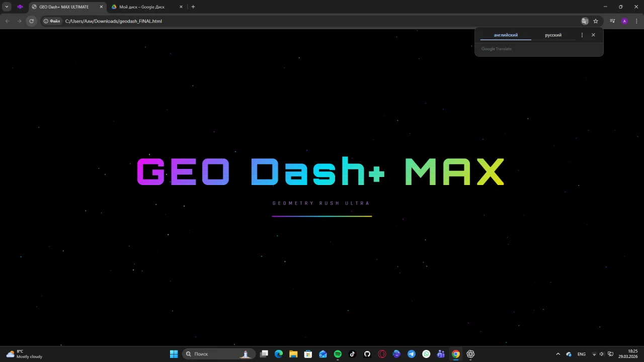644x362 pixels.
Task: Go forward using the browser forward arrow
Action: click(x=19, y=21)
